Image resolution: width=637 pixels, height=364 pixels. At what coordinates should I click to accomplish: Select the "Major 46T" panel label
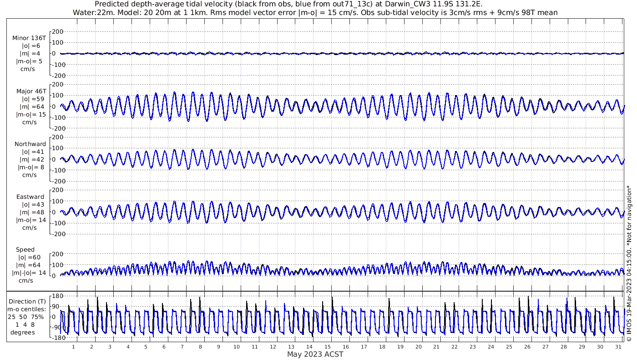pyautogui.click(x=31, y=91)
